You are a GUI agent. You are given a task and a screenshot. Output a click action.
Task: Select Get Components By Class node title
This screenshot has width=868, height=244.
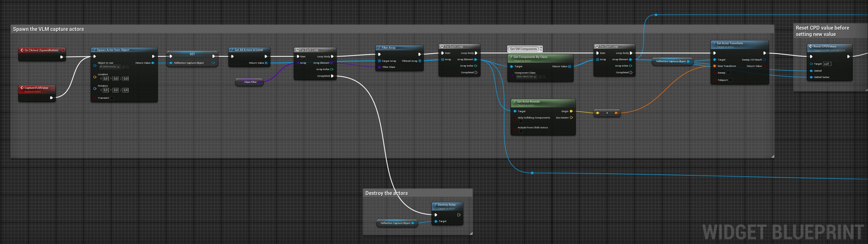530,57
